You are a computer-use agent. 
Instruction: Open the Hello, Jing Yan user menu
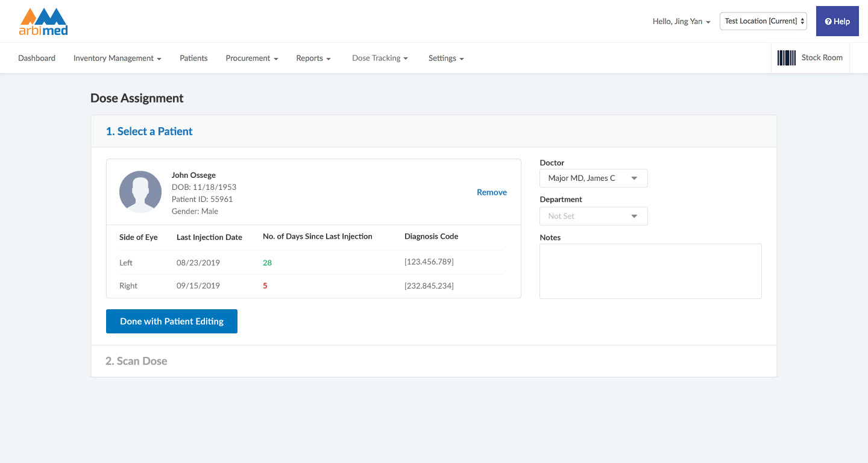pos(681,22)
